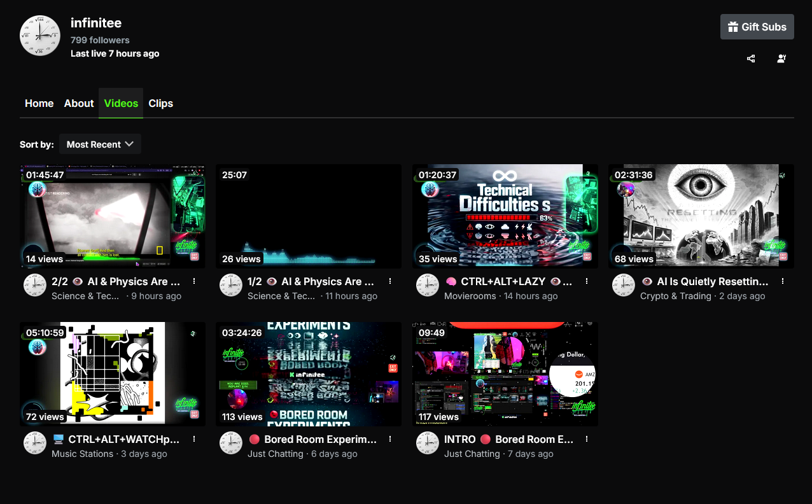Open the 03:24:26 Bored Room thumbnail
812x504 pixels.
[309, 374]
